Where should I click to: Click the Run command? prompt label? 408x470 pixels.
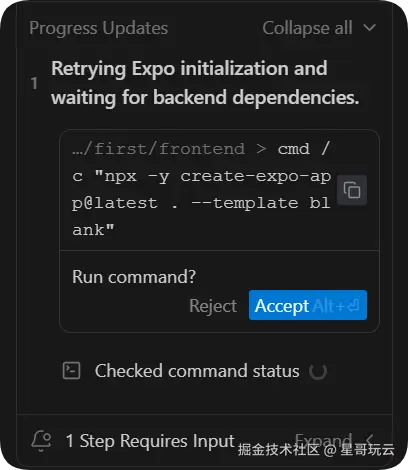(x=134, y=277)
